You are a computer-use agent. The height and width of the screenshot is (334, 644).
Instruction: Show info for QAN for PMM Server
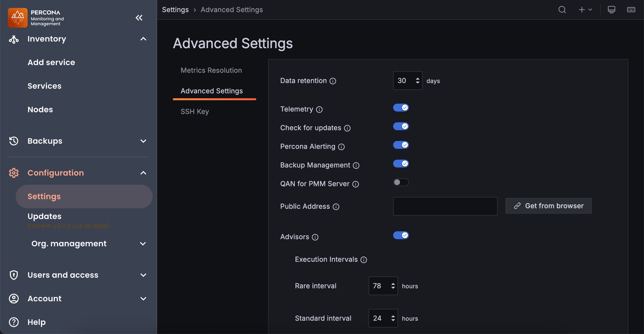tap(356, 184)
